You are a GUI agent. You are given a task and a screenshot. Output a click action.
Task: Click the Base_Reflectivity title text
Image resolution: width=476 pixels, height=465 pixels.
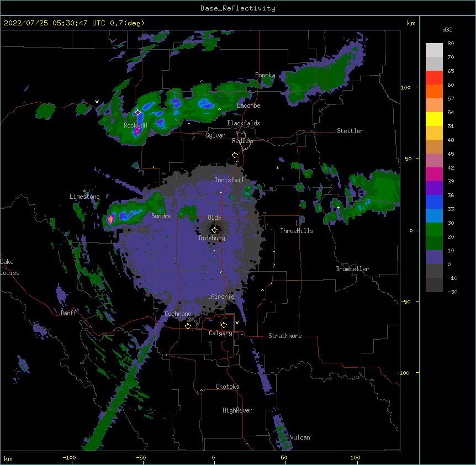click(x=238, y=8)
